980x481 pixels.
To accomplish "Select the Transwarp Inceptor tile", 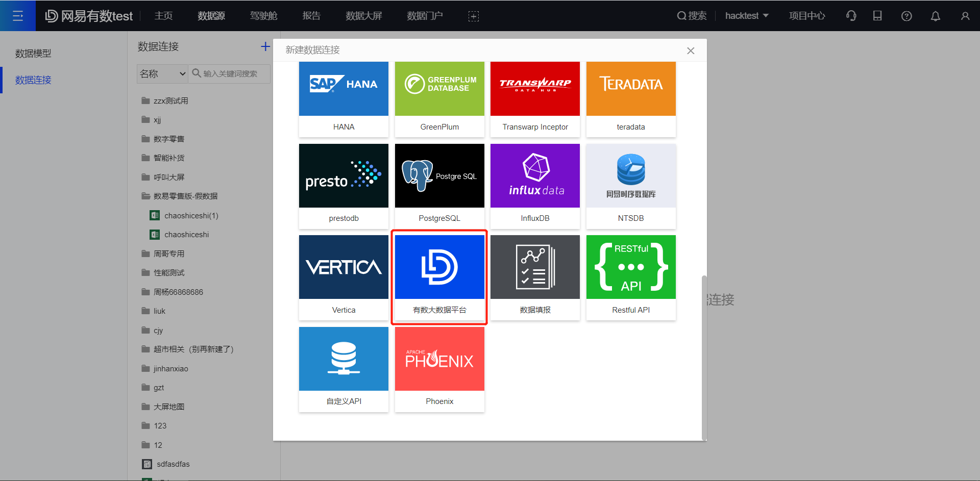I will pos(535,99).
